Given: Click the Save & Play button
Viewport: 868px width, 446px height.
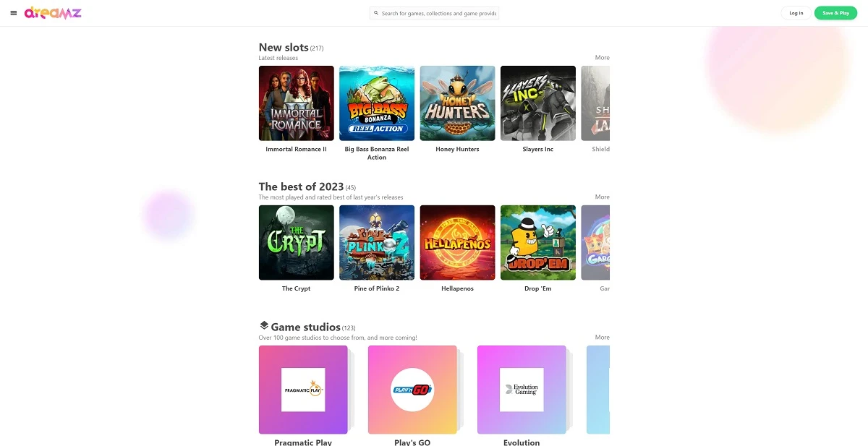Looking at the screenshot, I should (835, 13).
